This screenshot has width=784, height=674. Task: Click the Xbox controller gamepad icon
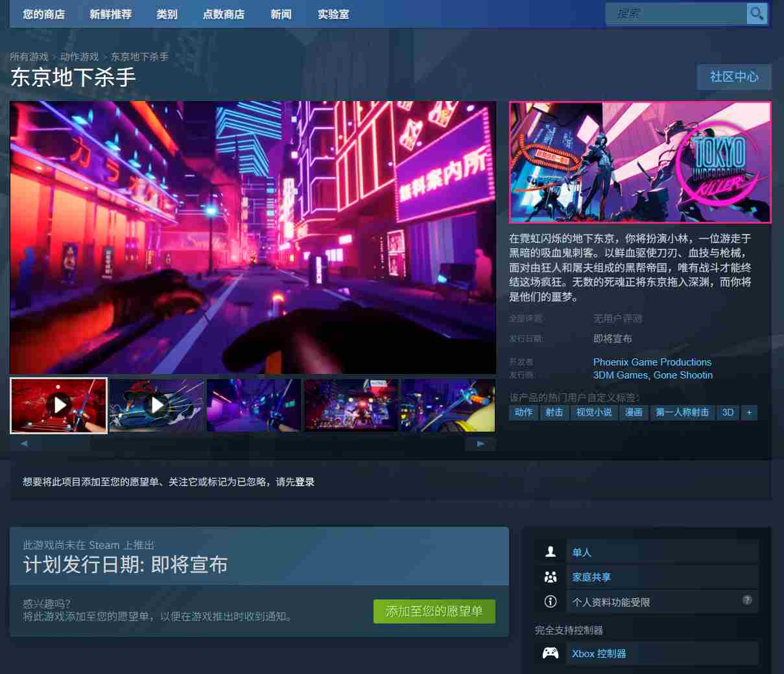tap(551, 653)
